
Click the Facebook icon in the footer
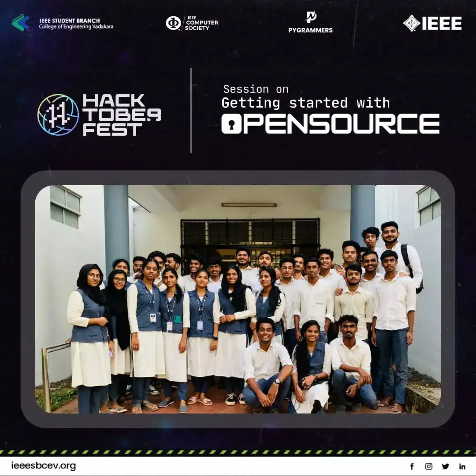click(412, 466)
